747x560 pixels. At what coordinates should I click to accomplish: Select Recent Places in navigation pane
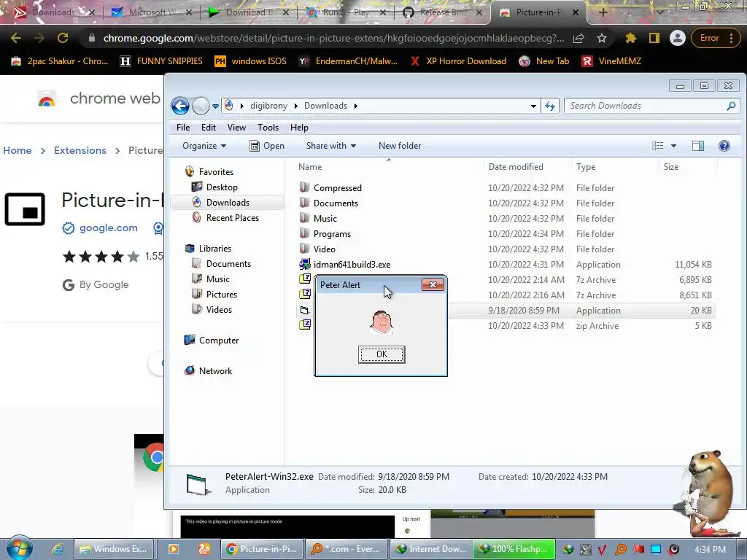tap(233, 217)
